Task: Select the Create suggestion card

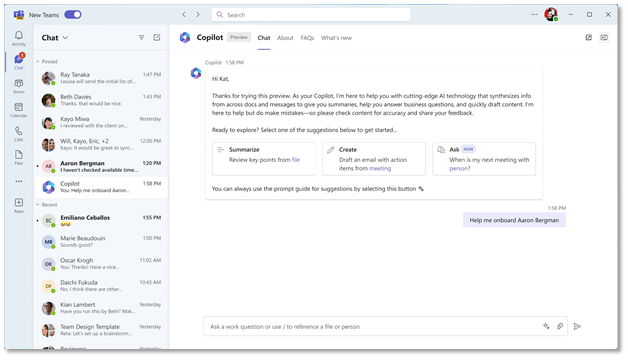Action: click(x=374, y=159)
